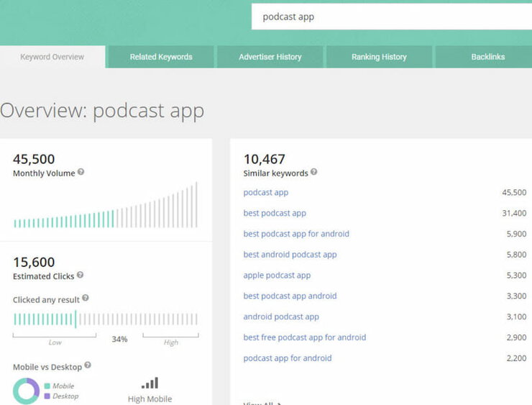Click the Clicked any result gauge
The image size is (532, 405).
[x=106, y=319]
